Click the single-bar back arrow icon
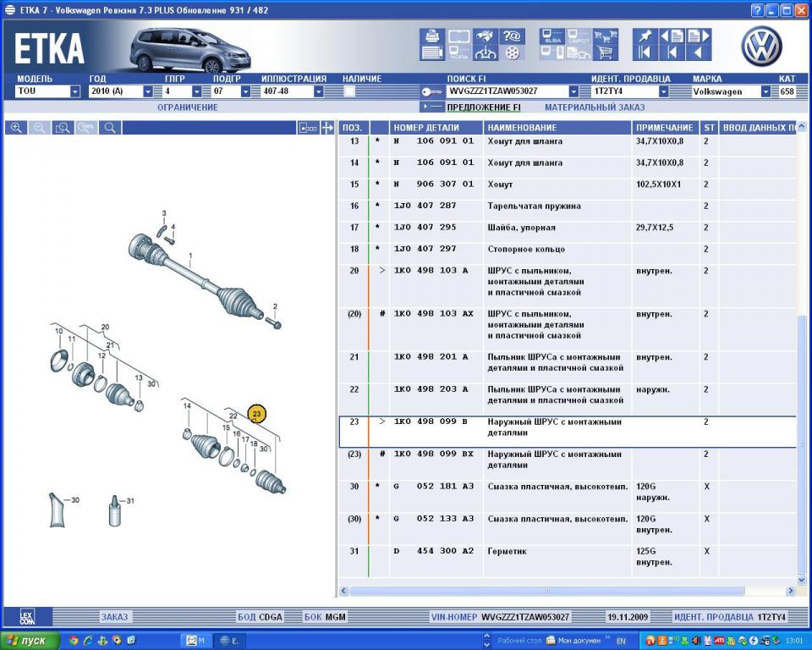812x650 pixels. point(672,52)
